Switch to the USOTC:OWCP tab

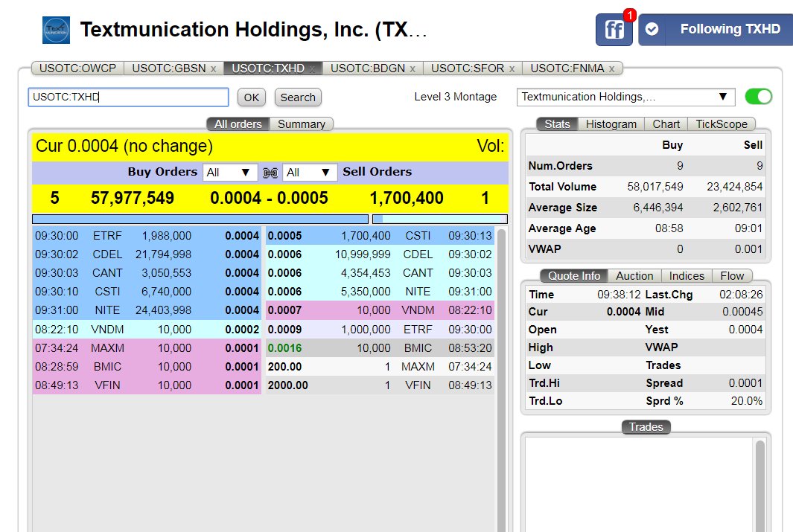point(77,68)
